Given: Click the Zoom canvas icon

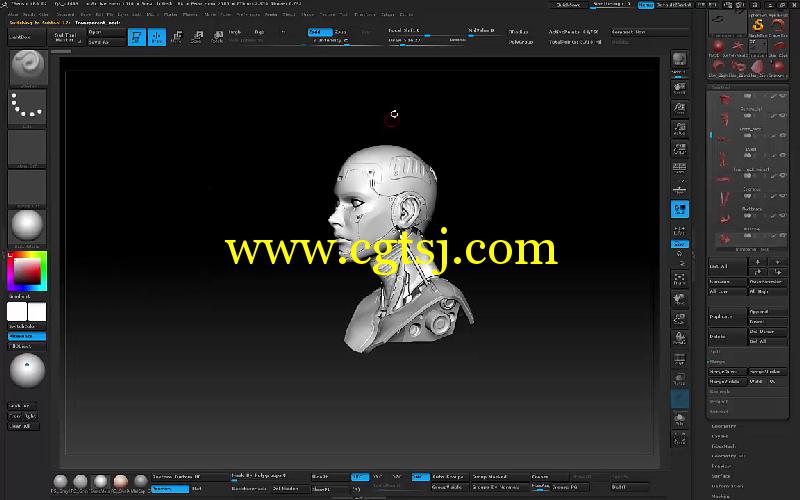Looking at the screenshot, I should click(679, 108).
